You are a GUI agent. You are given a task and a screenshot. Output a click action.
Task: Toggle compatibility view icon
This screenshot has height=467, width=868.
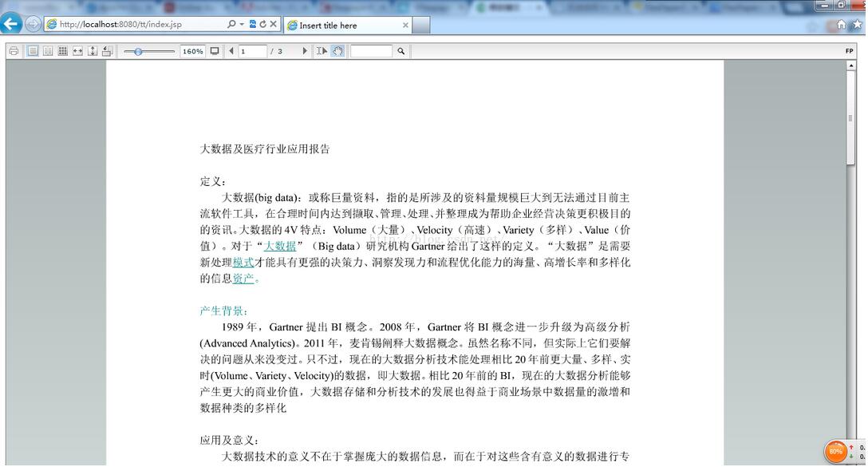click(253, 24)
